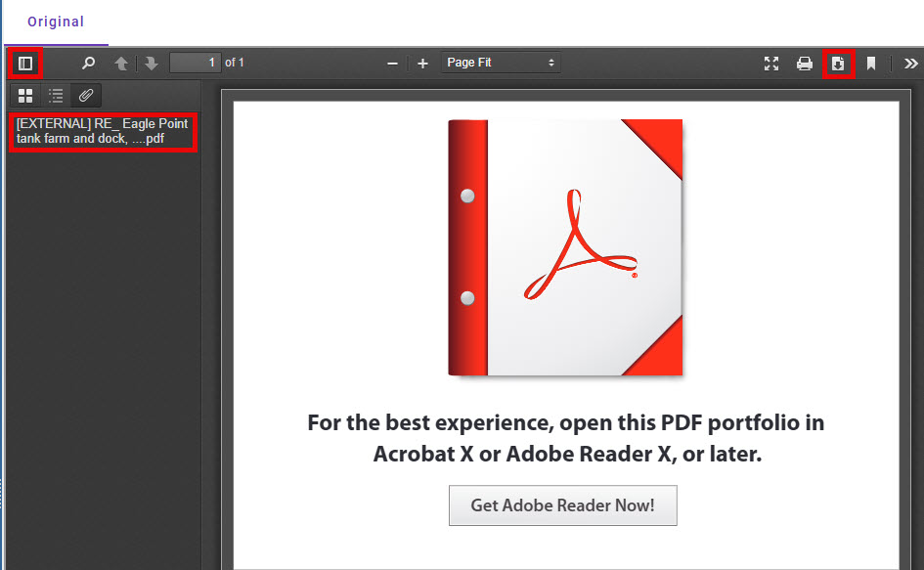Show thumbnails view in sidebar
The height and width of the screenshot is (570, 924).
click(25, 96)
